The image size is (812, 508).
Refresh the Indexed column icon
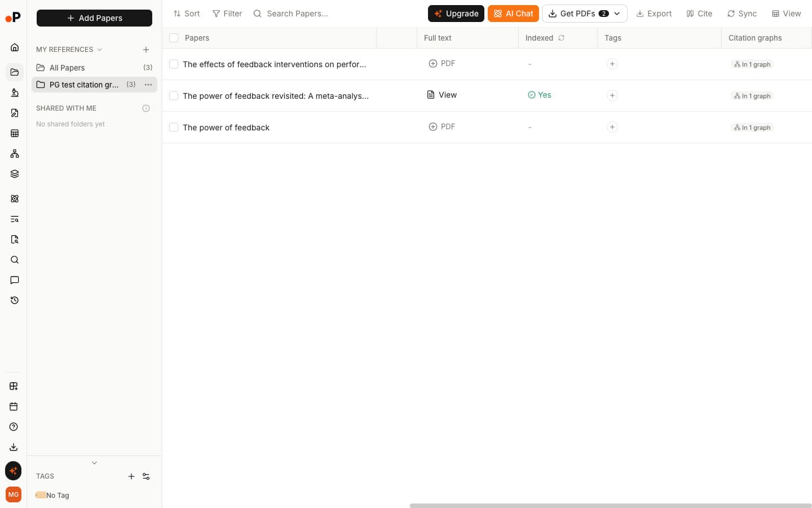tap(561, 38)
